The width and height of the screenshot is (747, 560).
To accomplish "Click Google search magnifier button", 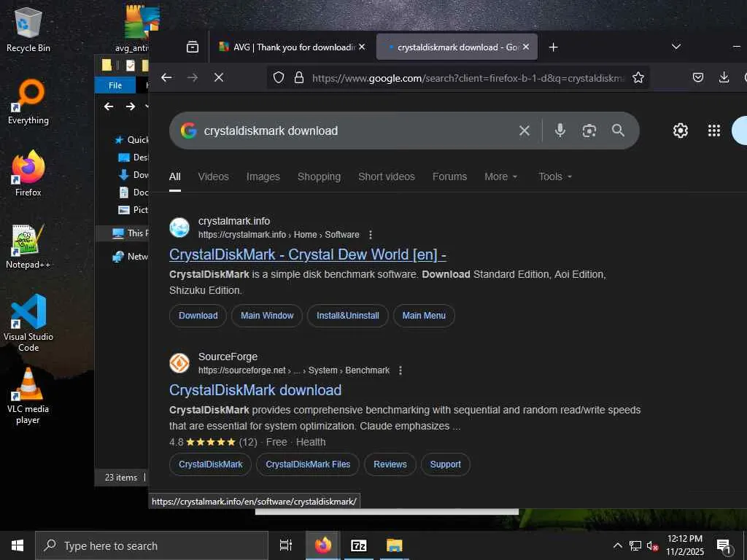I will tap(618, 131).
